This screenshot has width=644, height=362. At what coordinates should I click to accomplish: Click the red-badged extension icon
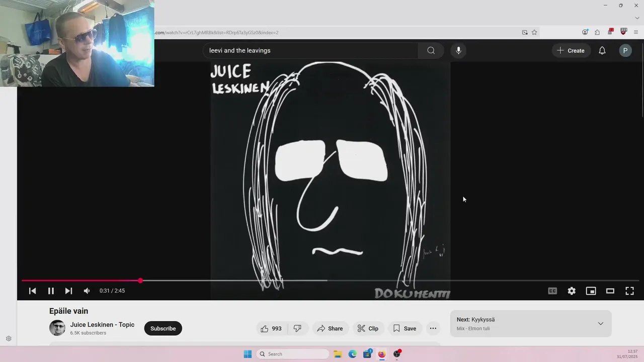tap(610, 32)
